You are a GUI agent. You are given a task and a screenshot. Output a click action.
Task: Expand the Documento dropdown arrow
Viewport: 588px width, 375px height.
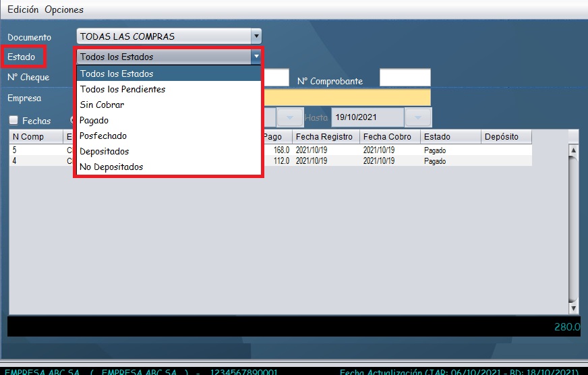256,36
